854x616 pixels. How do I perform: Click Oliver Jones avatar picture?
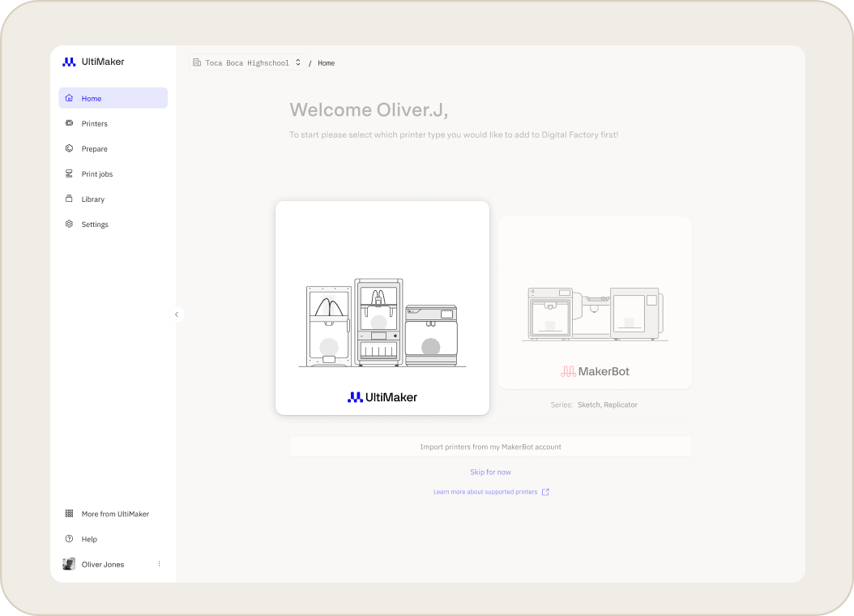click(69, 563)
